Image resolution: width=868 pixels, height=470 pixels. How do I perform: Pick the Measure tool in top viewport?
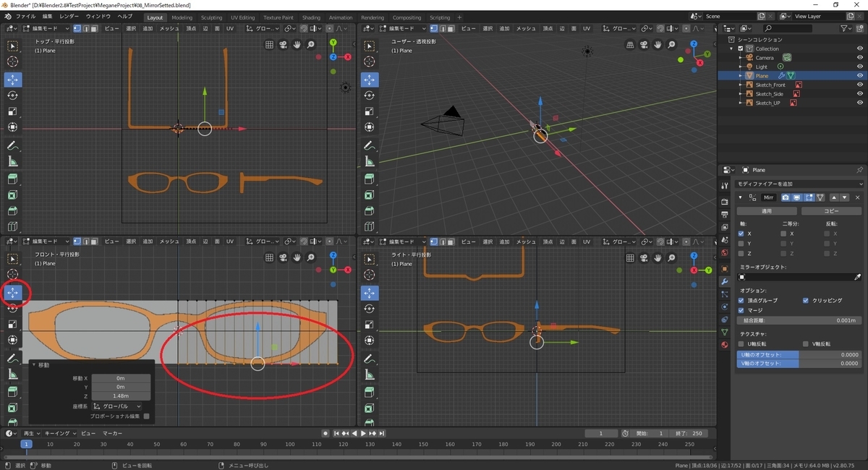(13, 161)
